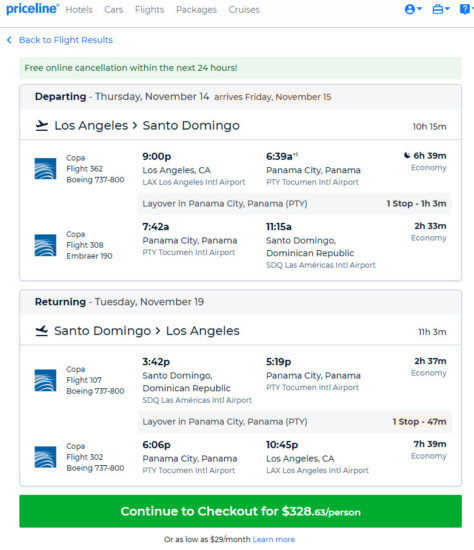Open the My Trips suitcase dropdown
This screenshot has width=474, height=550.
pos(441,9)
